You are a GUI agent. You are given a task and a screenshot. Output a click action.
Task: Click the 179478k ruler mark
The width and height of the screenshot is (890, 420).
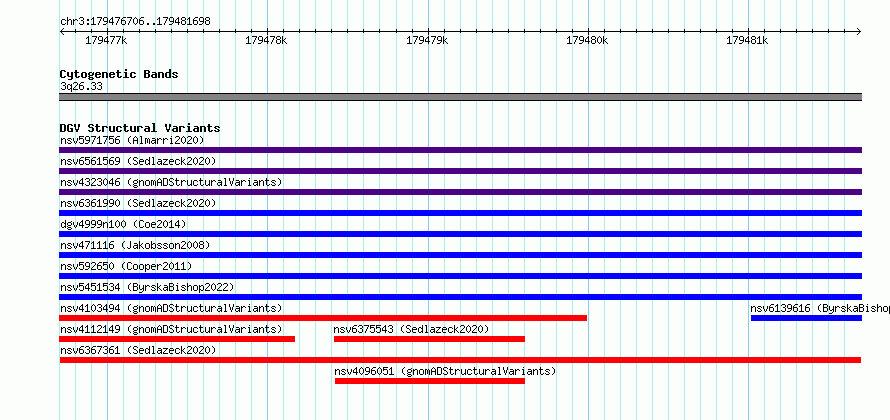click(x=267, y=40)
